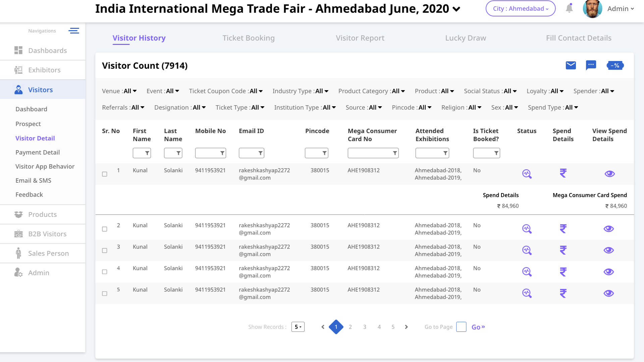The height and width of the screenshot is (362, 644).
Task: Open the email envelope icon
Action: click(x=571, y=65)
